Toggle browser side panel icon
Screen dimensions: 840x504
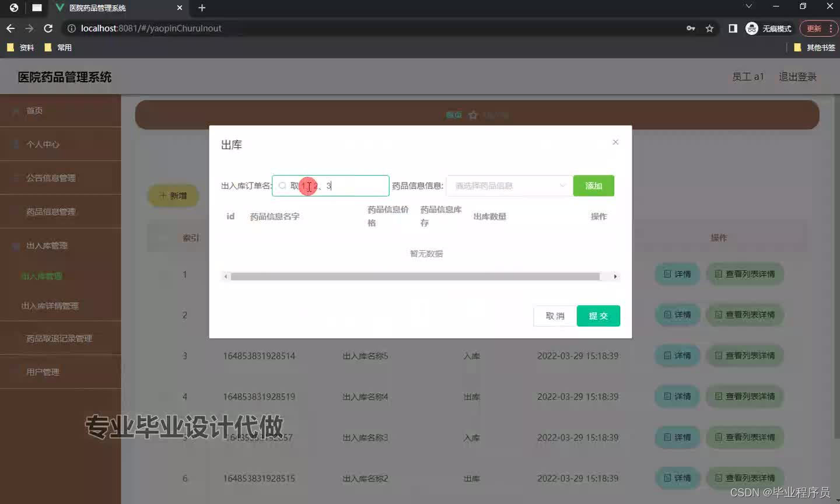coord(733,28)
